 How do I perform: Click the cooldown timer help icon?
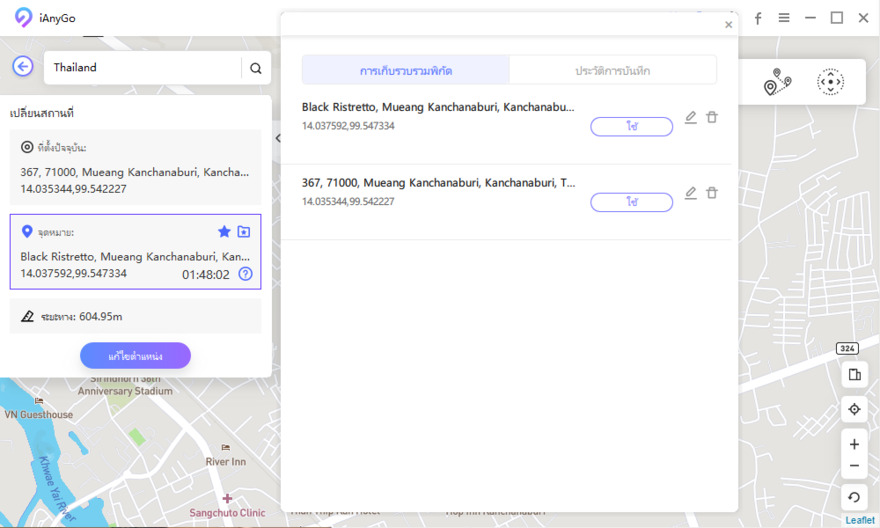(245, 274)
